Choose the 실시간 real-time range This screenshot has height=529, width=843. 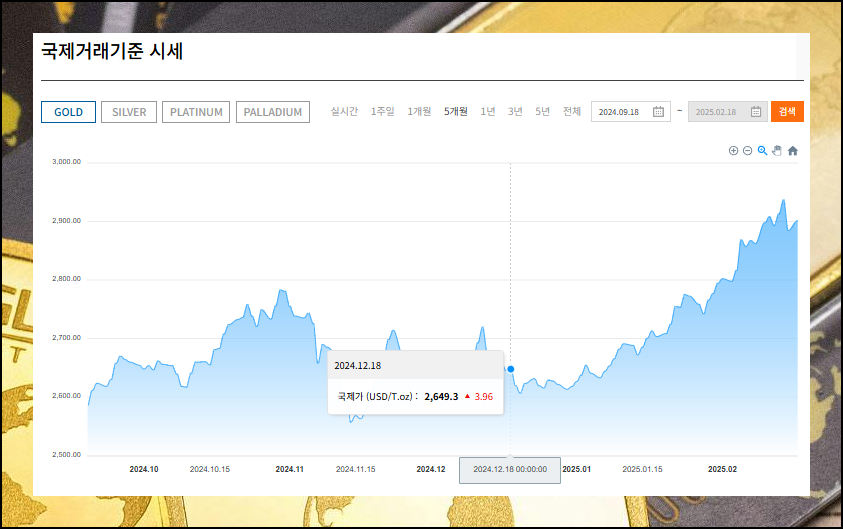344,111
